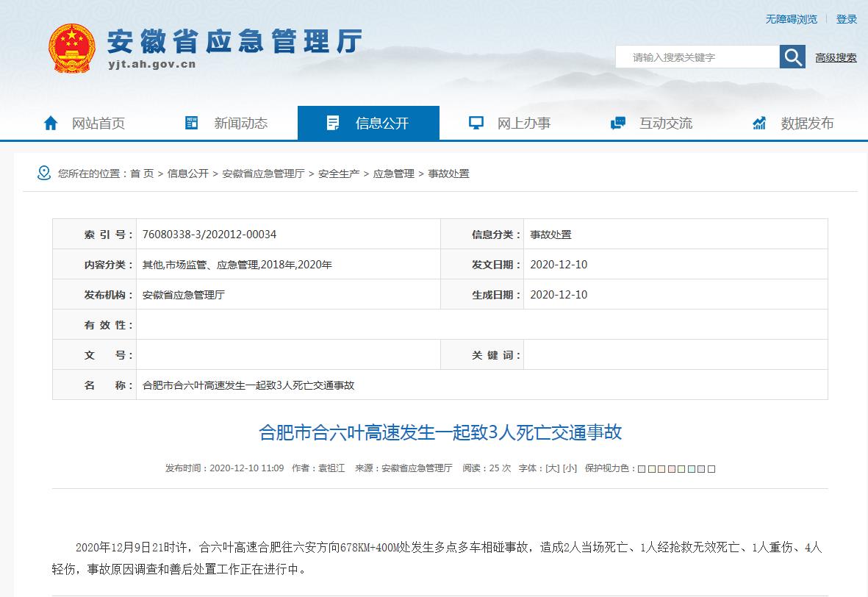Click the location pin breadcrumb icon

tap(44, 174)
